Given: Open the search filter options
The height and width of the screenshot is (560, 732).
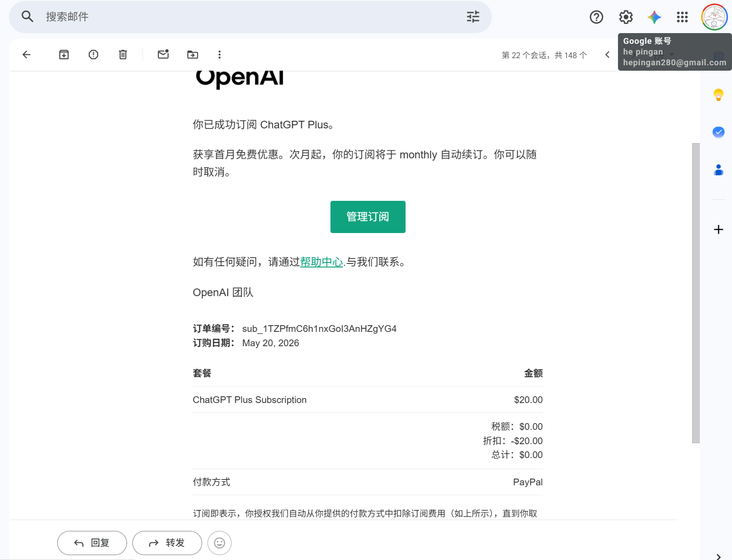Looking at the screenshot, I should (x=473, y=17).
